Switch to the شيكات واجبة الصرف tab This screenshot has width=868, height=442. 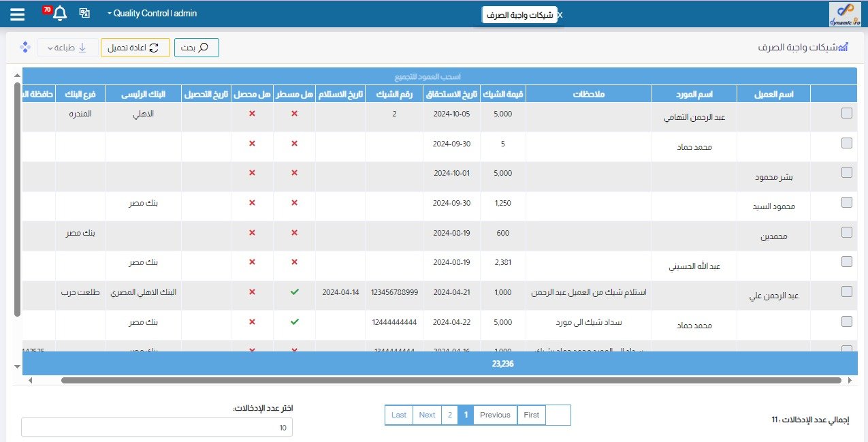click(x=520, y=15)
